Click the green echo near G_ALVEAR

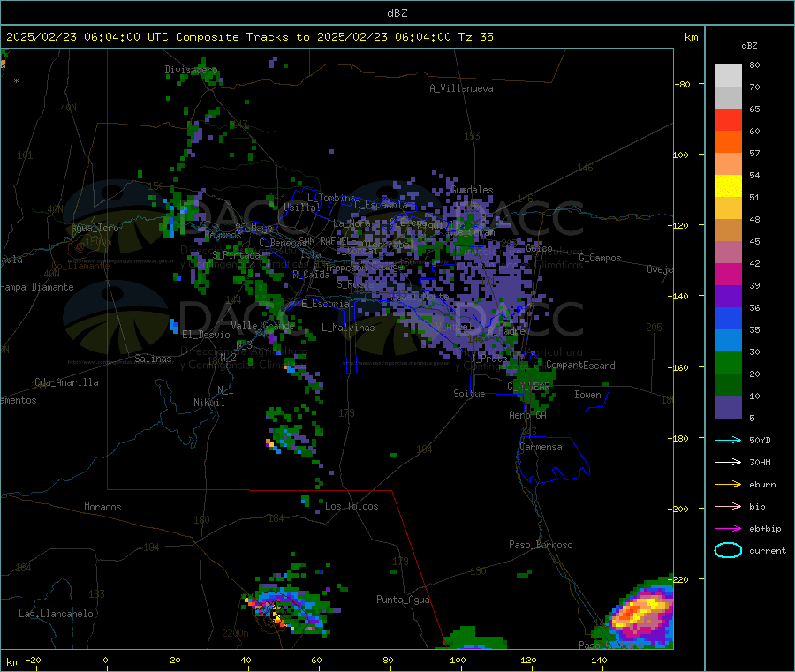535,386
